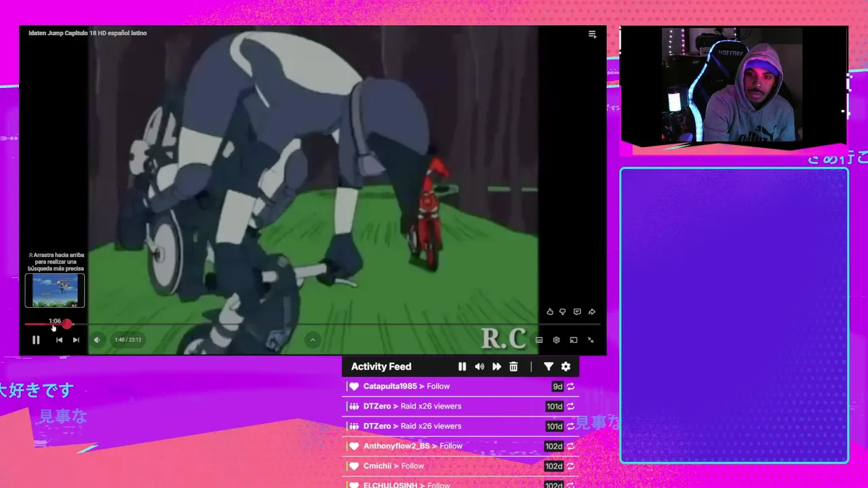The height and width of the screenshot is (488, 868).
Task: Skip to the previous video
Action: [59, 340]
